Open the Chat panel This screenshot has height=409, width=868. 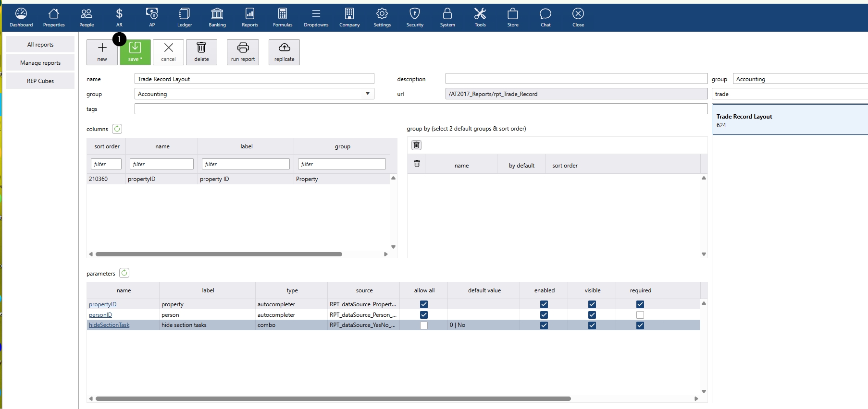point(546,18)
